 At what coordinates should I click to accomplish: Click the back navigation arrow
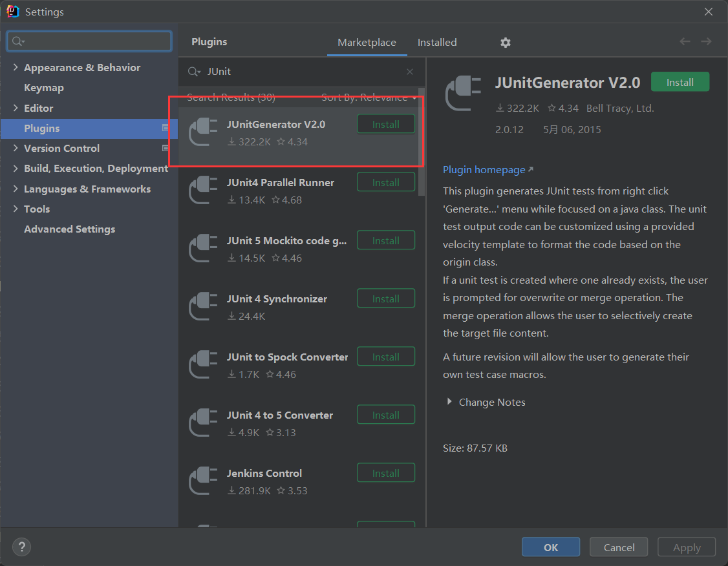pos(685,42)
